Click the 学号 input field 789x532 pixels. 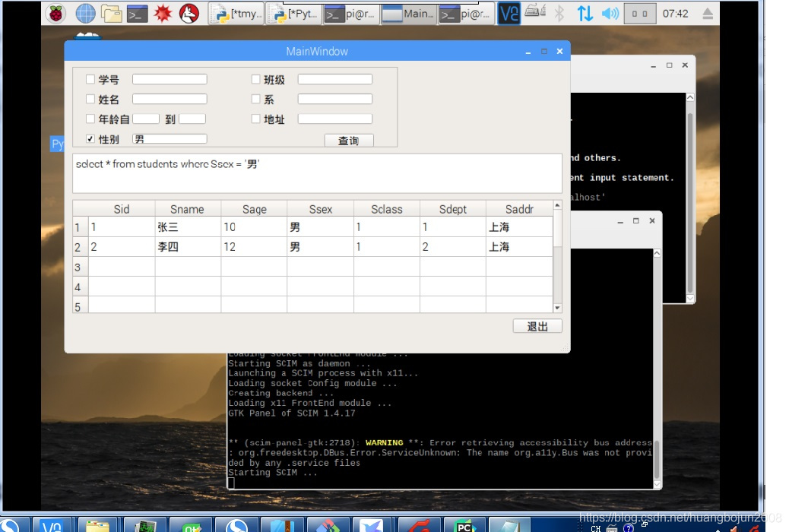(x=170, y=79)
